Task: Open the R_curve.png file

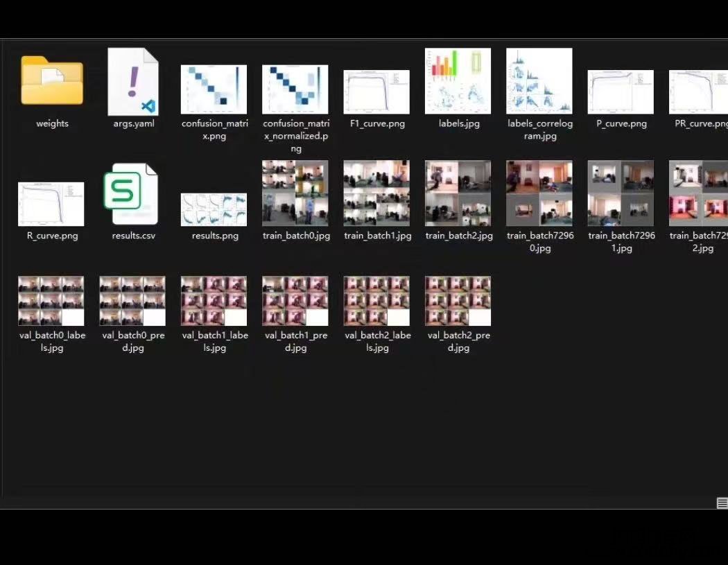Action: pos(51,204)
